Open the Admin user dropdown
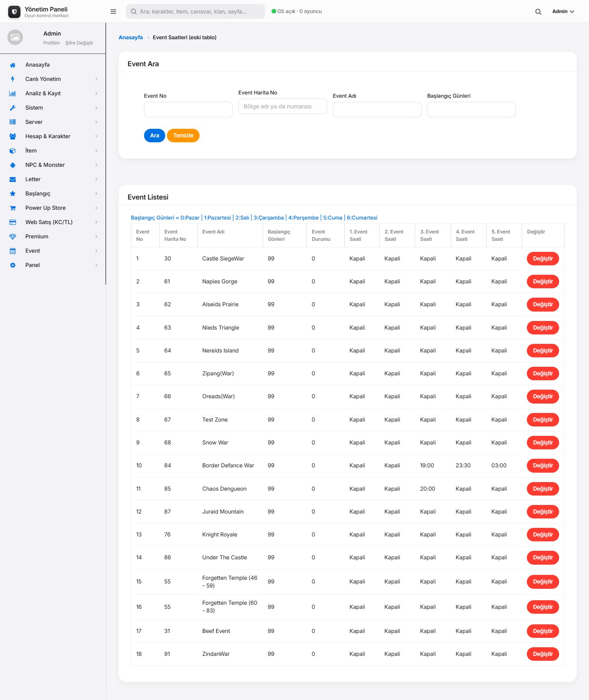This screenshot has width=589, height=700. pos(563,11)
